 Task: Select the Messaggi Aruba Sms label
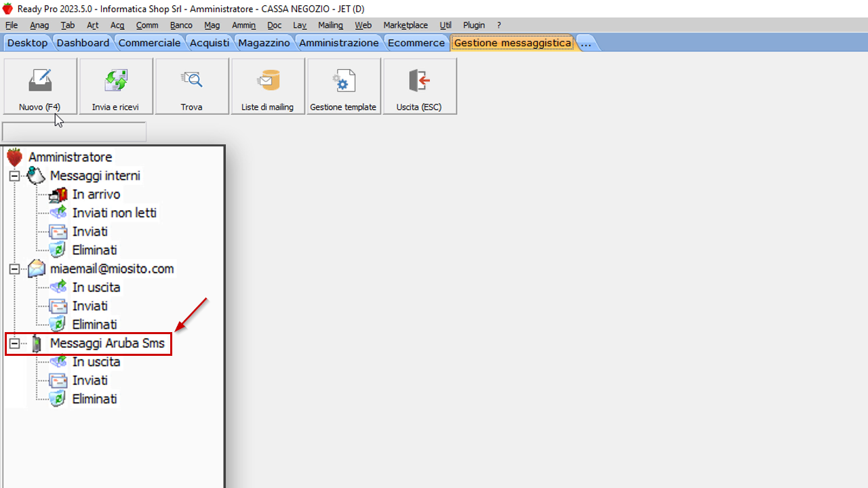point(107,344)
